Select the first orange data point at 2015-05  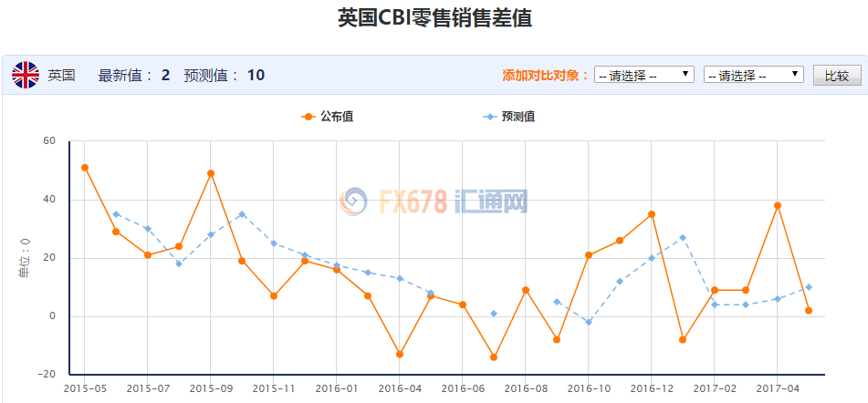click(x=85, y=168)
